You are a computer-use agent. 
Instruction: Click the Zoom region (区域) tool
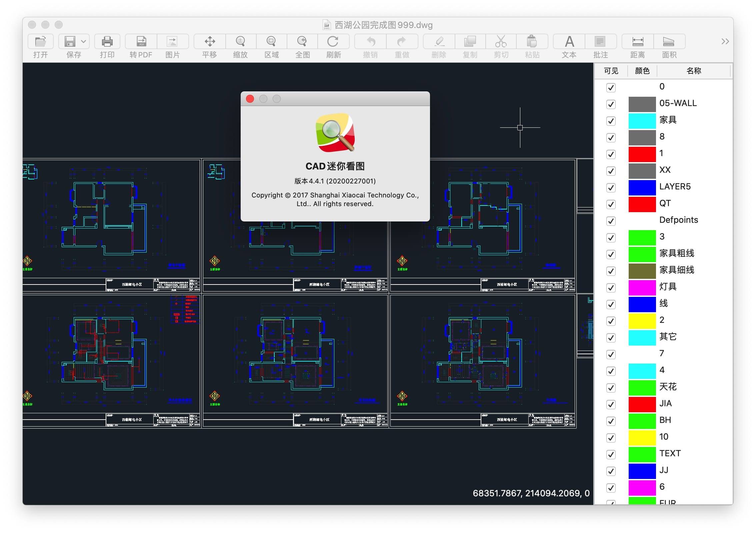[x=271, y=42]
